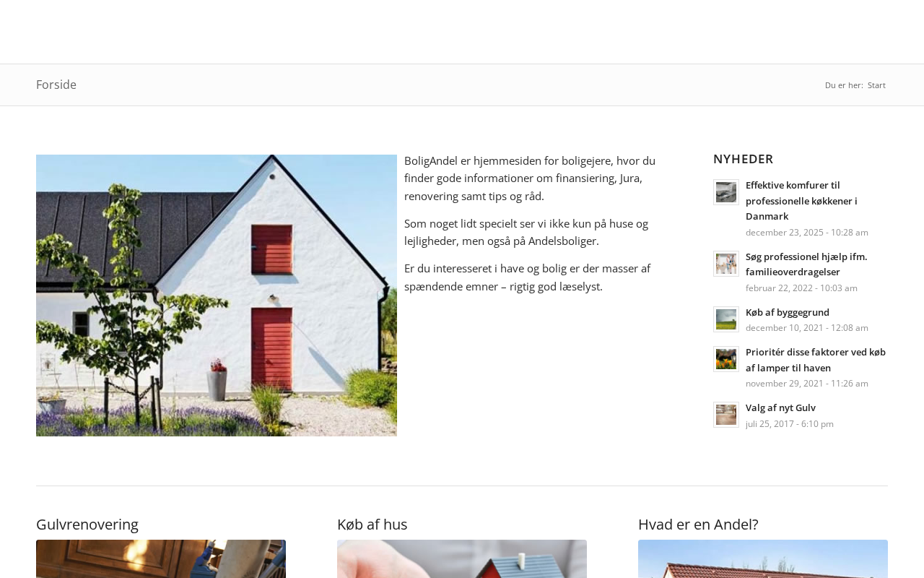Open 'Prioritér disse faktorer ved køb af lamper' link
The width and height of the screenshot is (924, 578).
816,360
